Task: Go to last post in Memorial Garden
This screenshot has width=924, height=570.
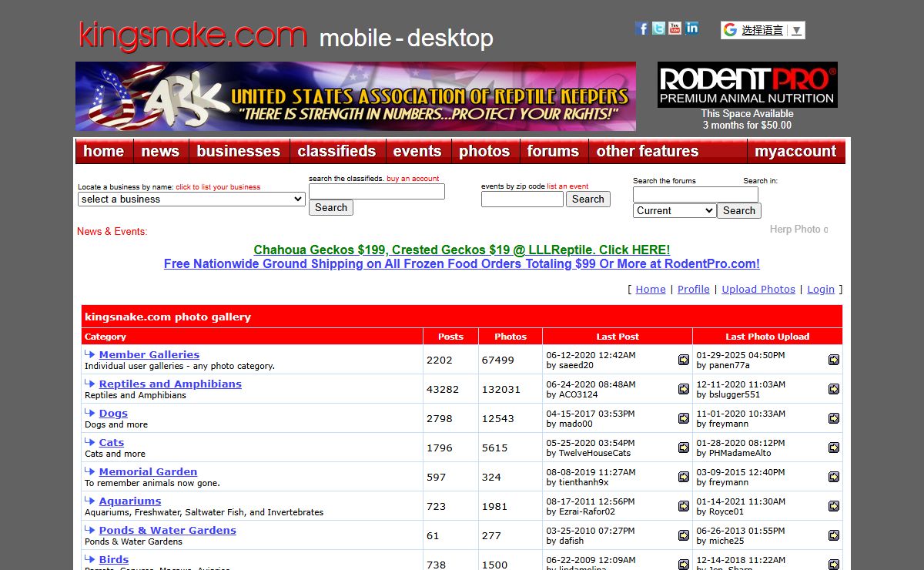Action: point(684,477)
